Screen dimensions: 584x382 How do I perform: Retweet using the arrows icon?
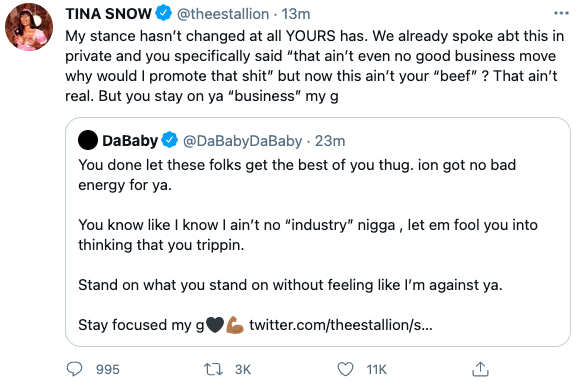[x=213, y=369]
